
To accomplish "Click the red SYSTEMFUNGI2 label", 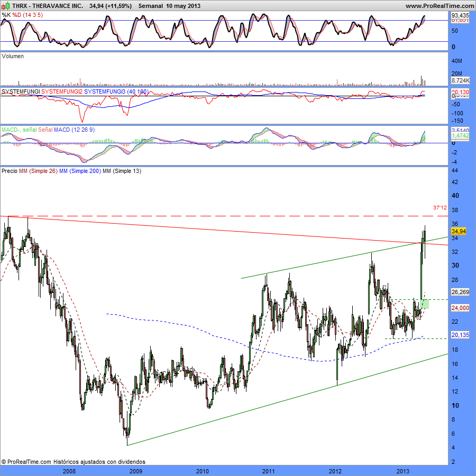I will pyautogui.click(x=62, y=91).
